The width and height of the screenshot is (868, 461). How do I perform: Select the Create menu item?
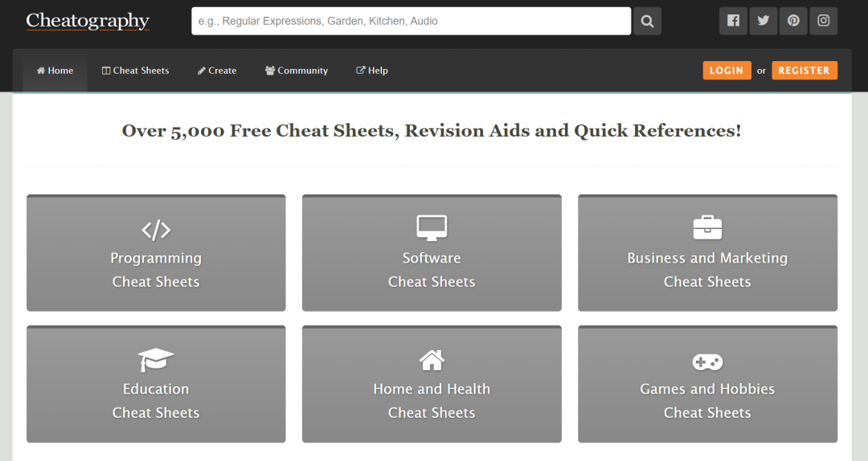(217, 71)
